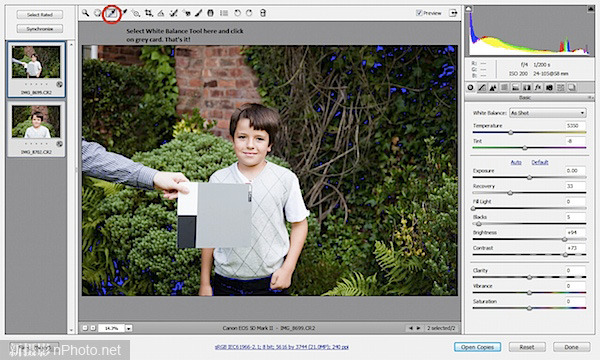The image size is (600, 360).
Task: Open the White Balance dropdown
Action: pos(548,113)
